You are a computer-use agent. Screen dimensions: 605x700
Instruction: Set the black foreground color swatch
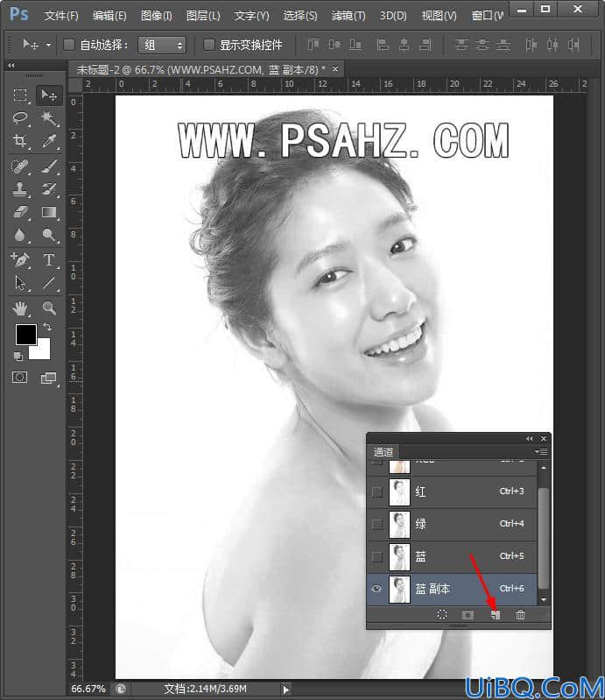26,335
